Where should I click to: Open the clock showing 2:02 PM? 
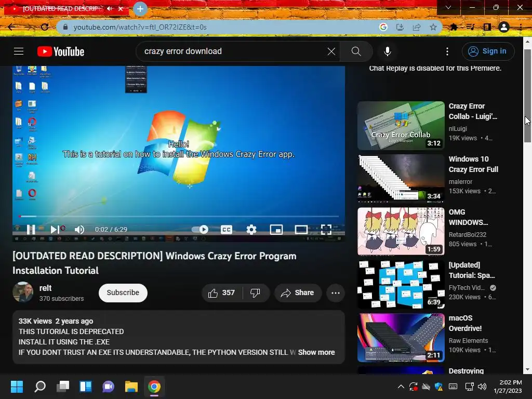508,387
